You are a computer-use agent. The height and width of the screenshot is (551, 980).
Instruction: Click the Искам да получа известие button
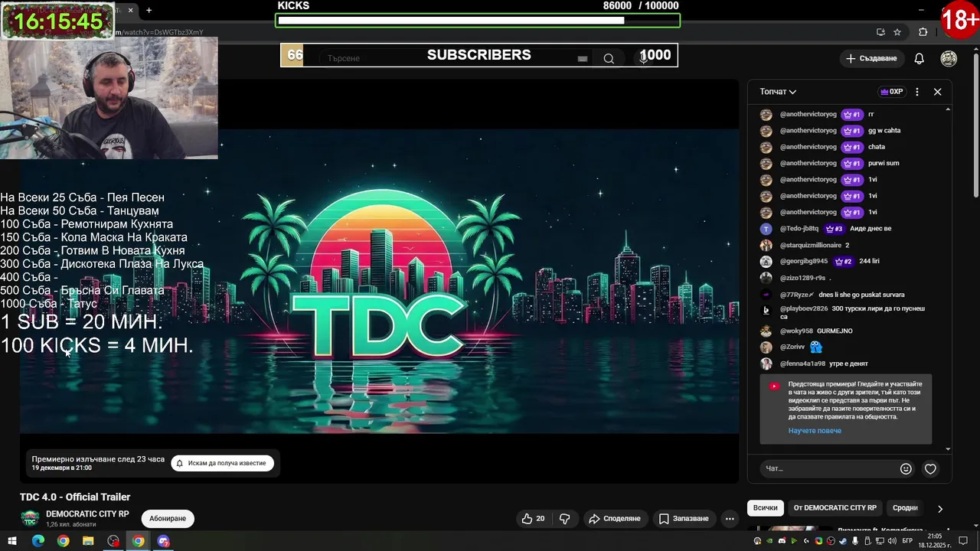click(x=223, y=463)
